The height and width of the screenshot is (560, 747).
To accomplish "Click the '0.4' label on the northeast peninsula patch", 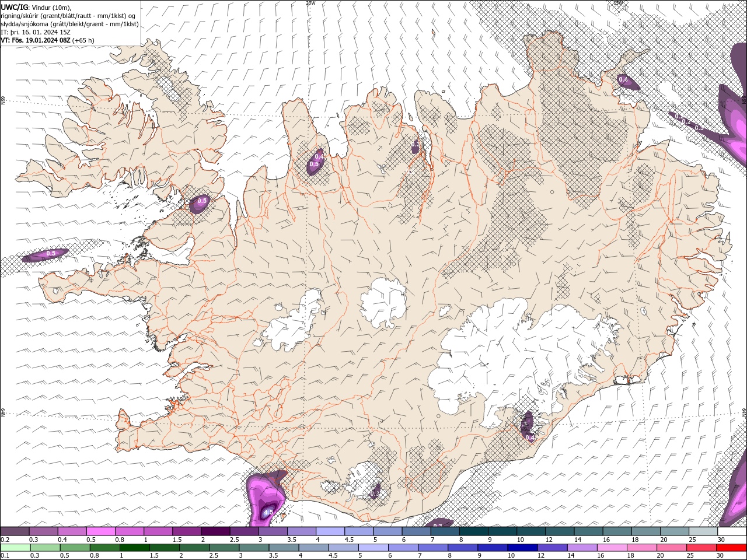I will pyautogui.click(x=623, y=79).
